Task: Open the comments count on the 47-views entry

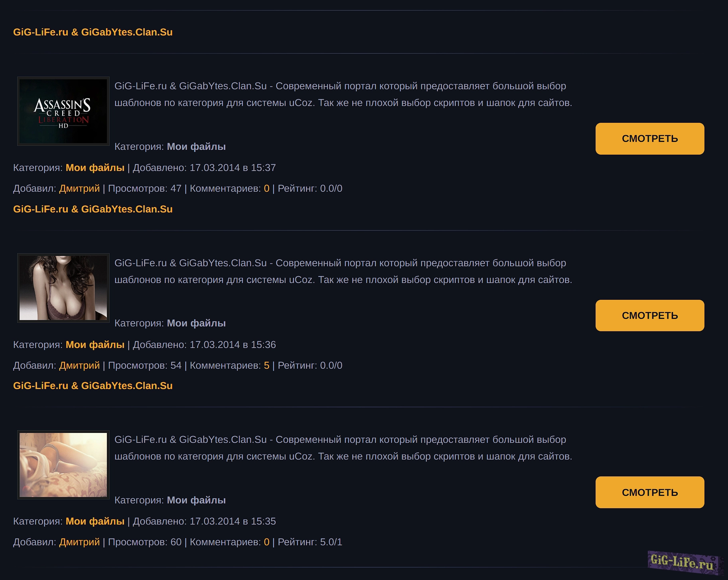Action: [x=266, y=189]
